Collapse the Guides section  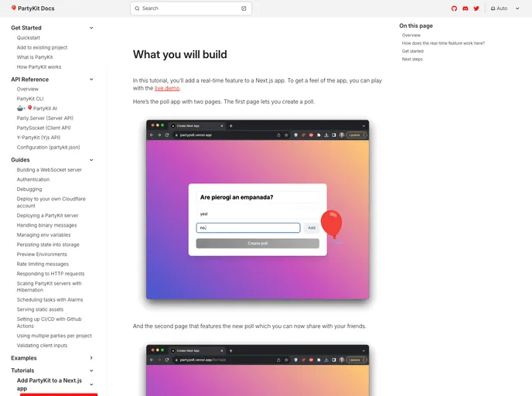click(x=91, y=160)
